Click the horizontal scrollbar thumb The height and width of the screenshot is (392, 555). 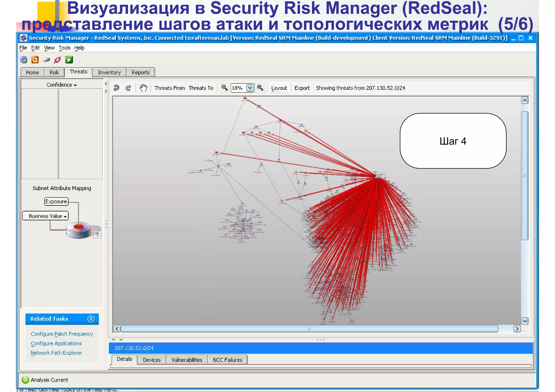tap(309, 329)
